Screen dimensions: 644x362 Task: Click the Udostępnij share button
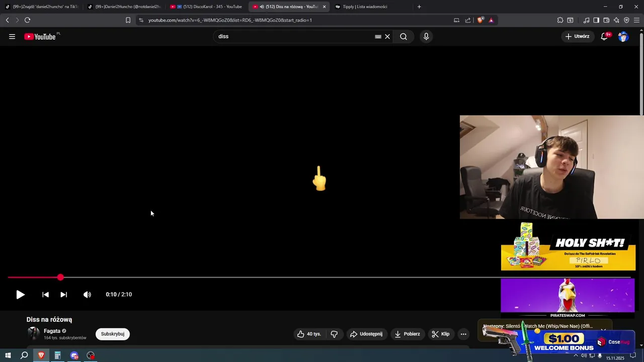tap(366, 334)
